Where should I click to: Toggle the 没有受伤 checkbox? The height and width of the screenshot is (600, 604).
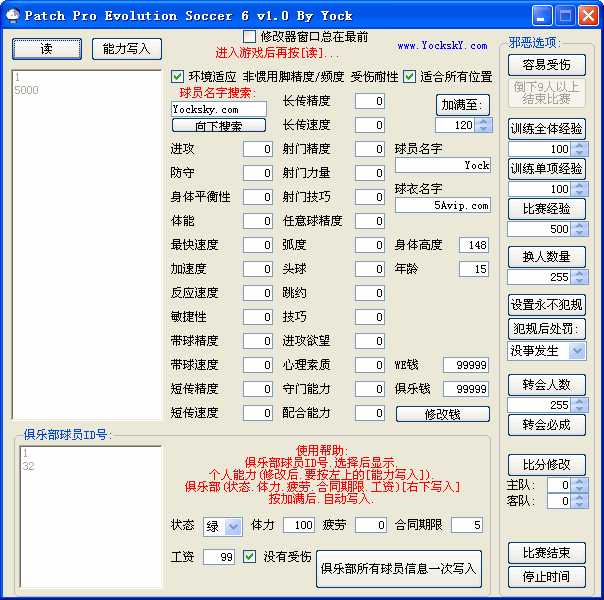(x=249, y=556)
